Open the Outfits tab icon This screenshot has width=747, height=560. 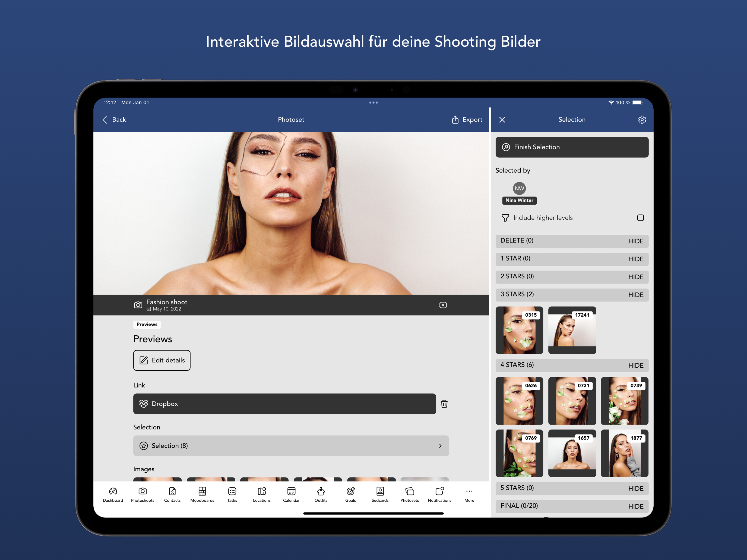click(x=321, y=491)
